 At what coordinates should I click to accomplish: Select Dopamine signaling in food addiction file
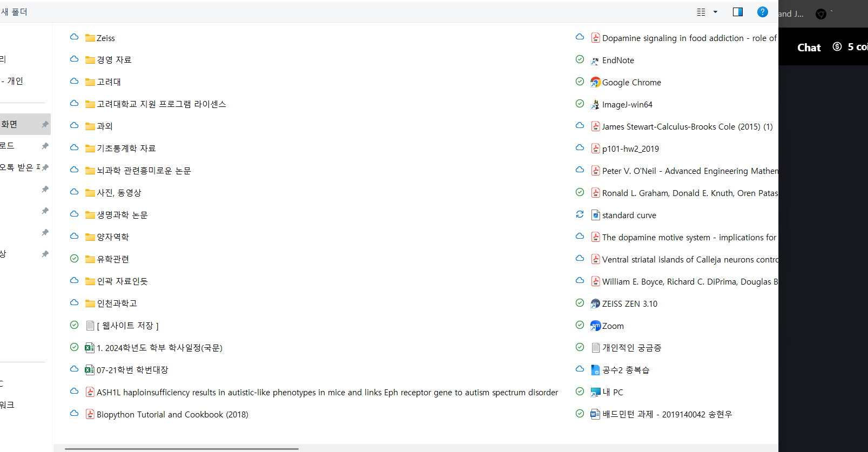[690, 38]
